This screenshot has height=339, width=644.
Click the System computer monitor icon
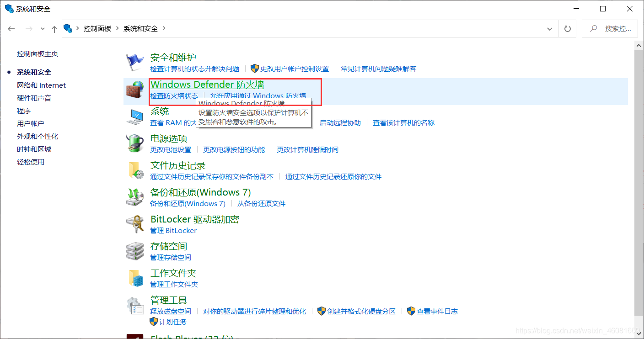coord(135,117)
